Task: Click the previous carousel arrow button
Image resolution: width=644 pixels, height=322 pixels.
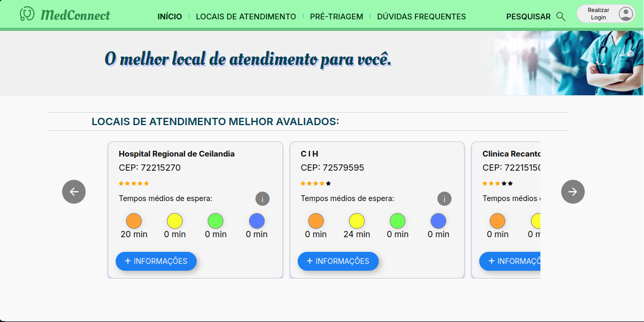Action: point(74,192)
